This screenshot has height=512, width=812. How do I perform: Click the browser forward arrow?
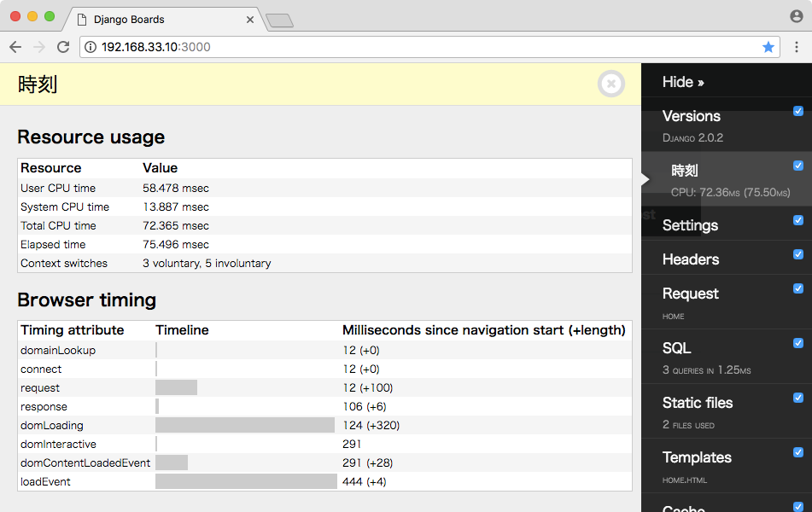click(38, 47)
